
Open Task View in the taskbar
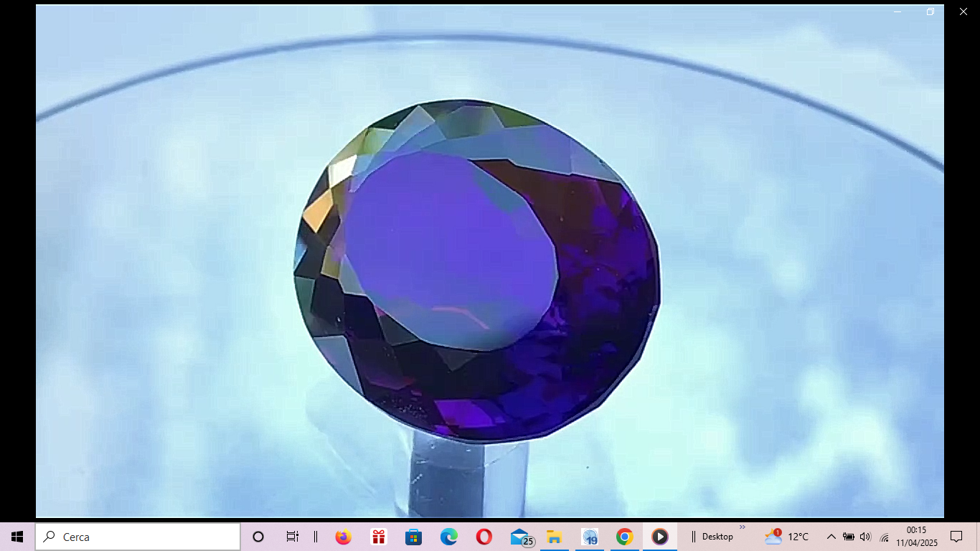[292, 537]
